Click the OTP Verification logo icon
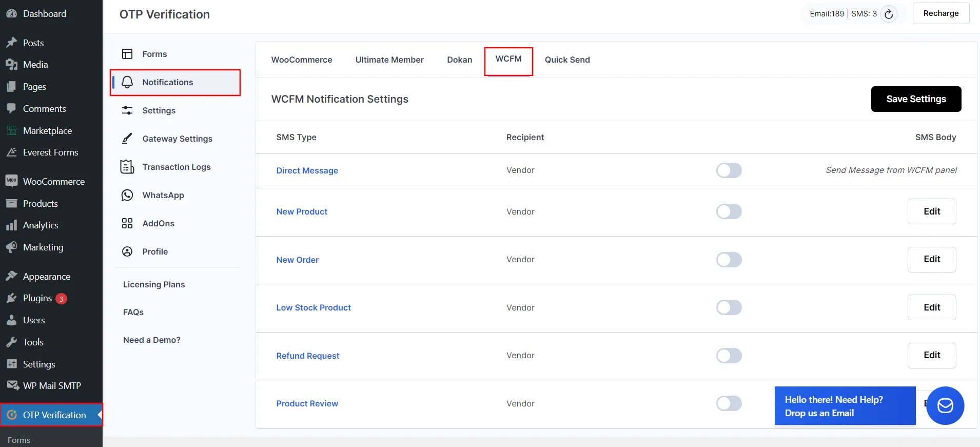980x447 pixels. click(12, 415)
